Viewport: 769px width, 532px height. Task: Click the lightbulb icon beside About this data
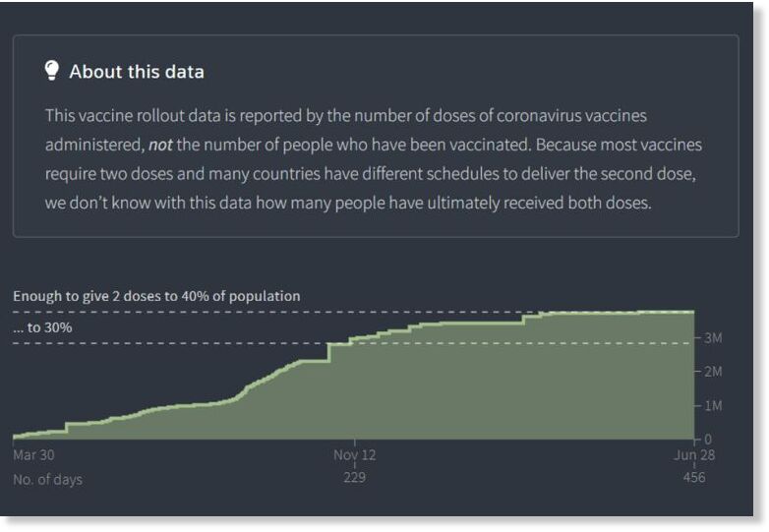(51, 71)
